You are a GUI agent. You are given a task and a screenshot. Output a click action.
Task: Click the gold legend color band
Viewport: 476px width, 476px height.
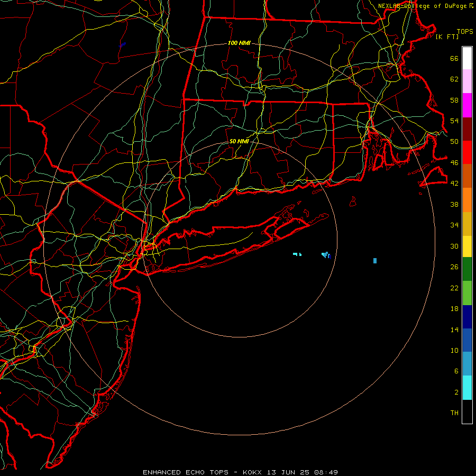click(x=467, y=224)
